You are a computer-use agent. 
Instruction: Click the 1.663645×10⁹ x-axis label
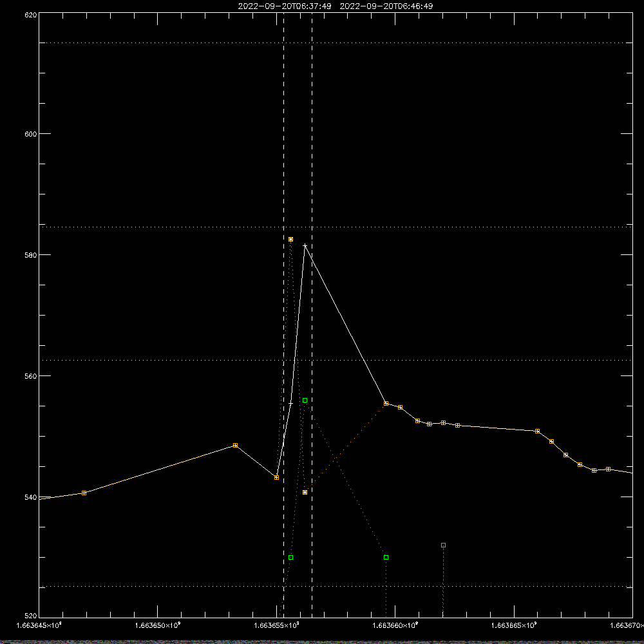(39, 625)
